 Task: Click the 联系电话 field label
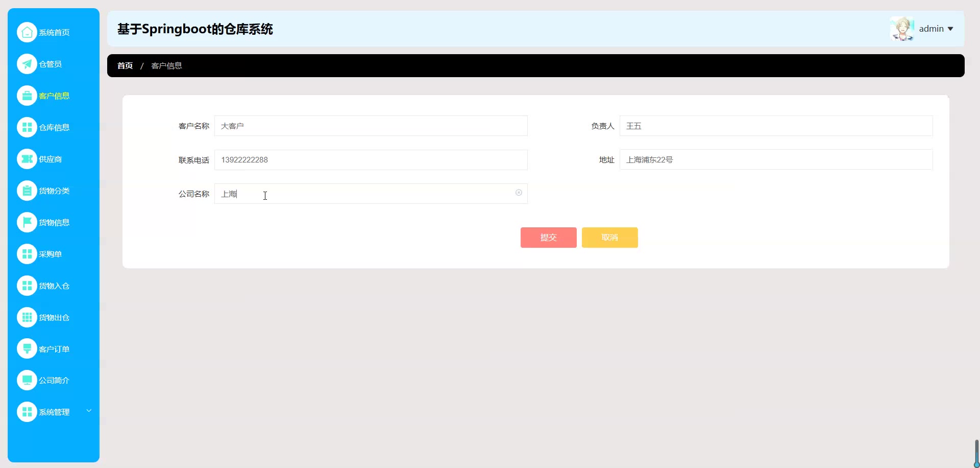(194, 160)
